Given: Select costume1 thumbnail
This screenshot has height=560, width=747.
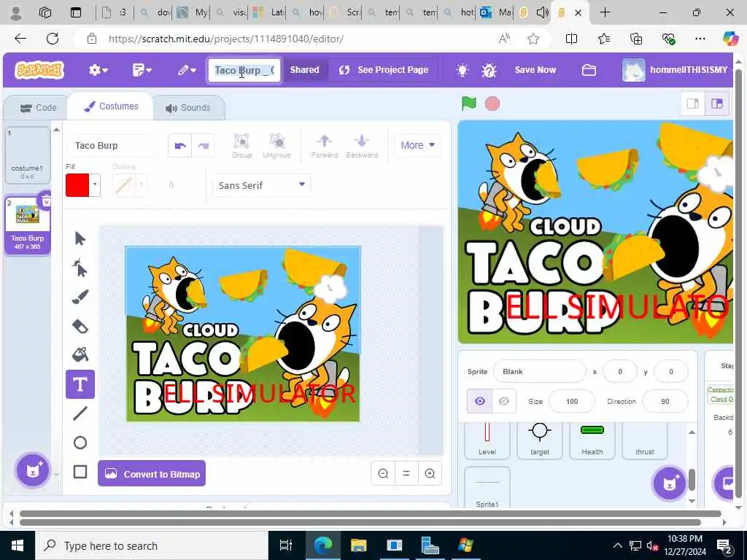Looking at the screenshot, I should coord(28,155).
